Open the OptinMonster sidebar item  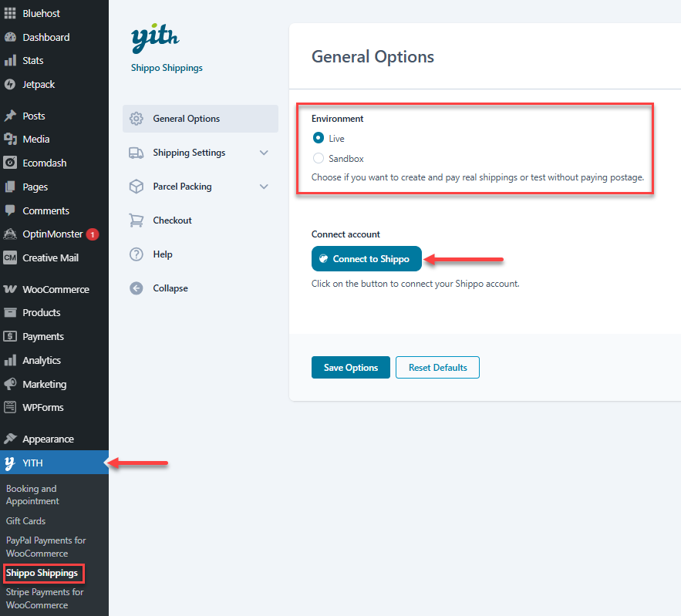[x=46, y=234]
